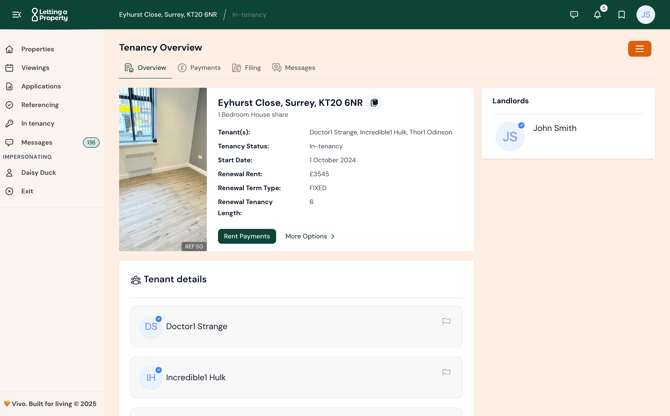Open landlord John Smith's profile
The height and width of the screenshot is (416, 670).
[x=554, y=128]
